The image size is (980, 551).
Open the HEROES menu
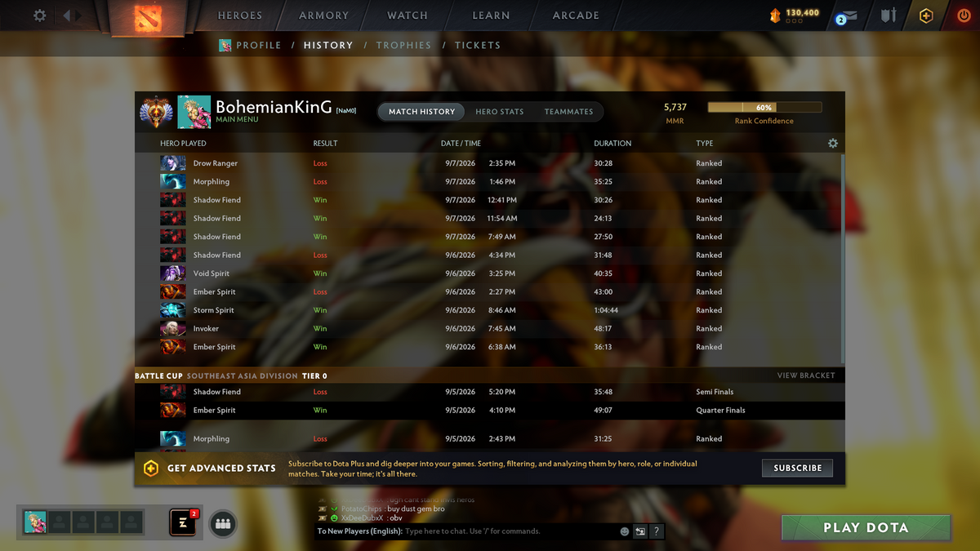[240, 16]
